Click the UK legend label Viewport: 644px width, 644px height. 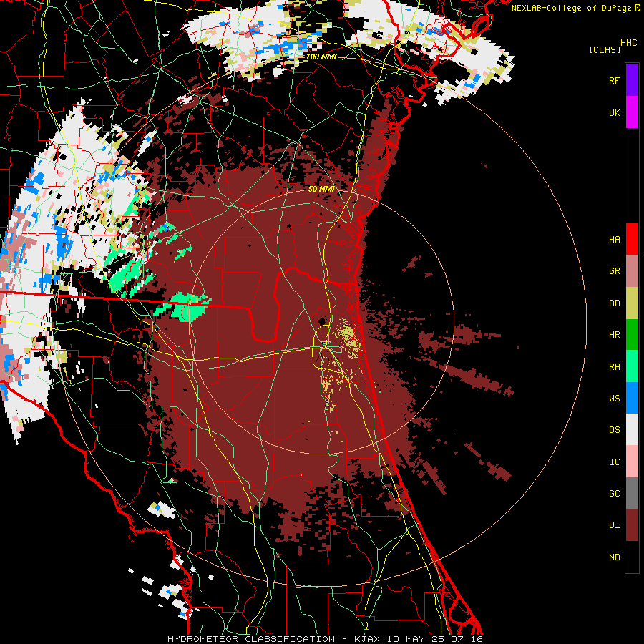pos(614,112)
